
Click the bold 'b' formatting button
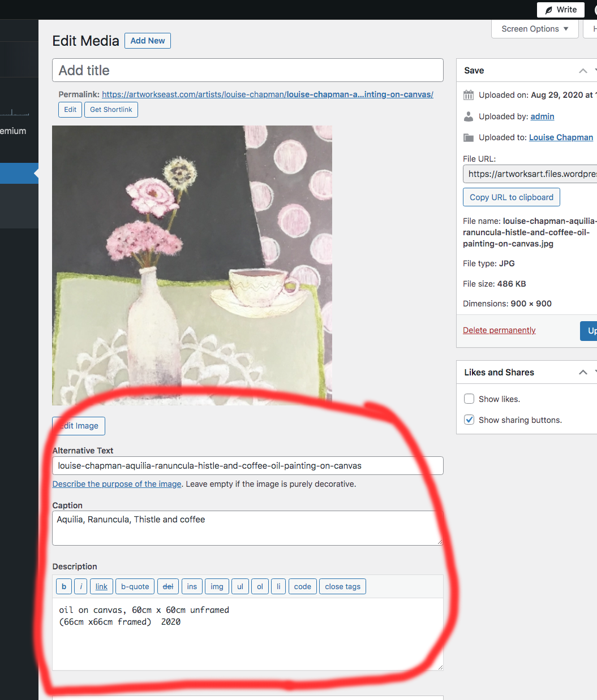point(64,586)
